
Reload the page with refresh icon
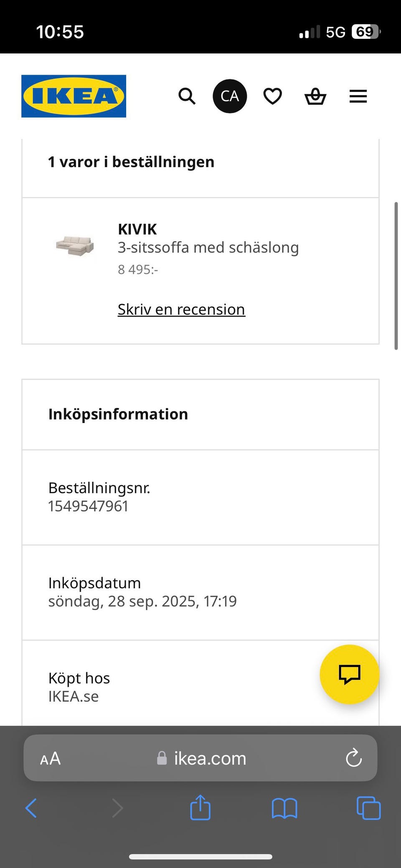pyautogui.click(x=353, y=758)
